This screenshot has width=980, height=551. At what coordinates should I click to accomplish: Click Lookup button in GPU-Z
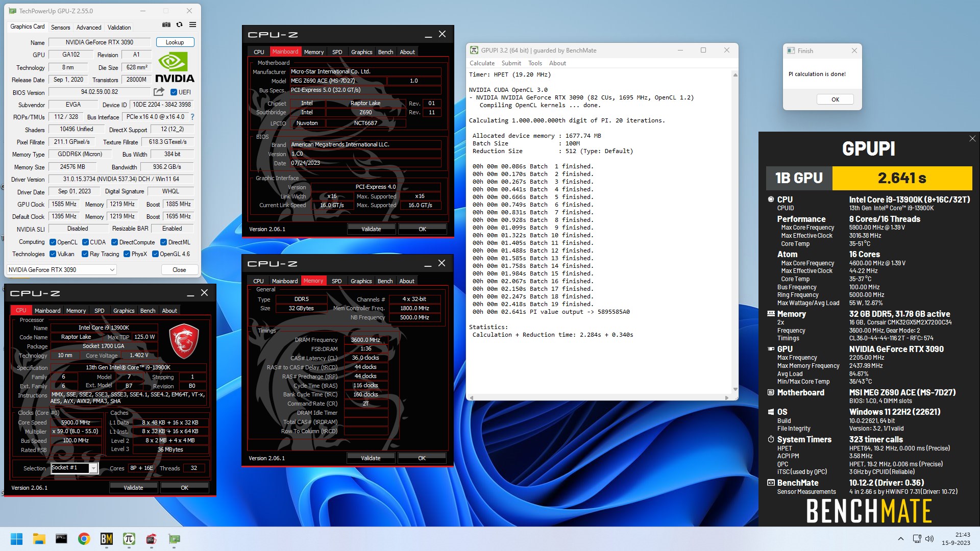point(175,42)
